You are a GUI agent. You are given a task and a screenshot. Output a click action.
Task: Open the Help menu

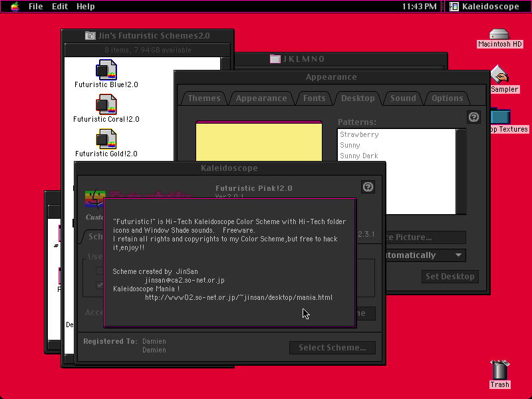click(86, 7)
